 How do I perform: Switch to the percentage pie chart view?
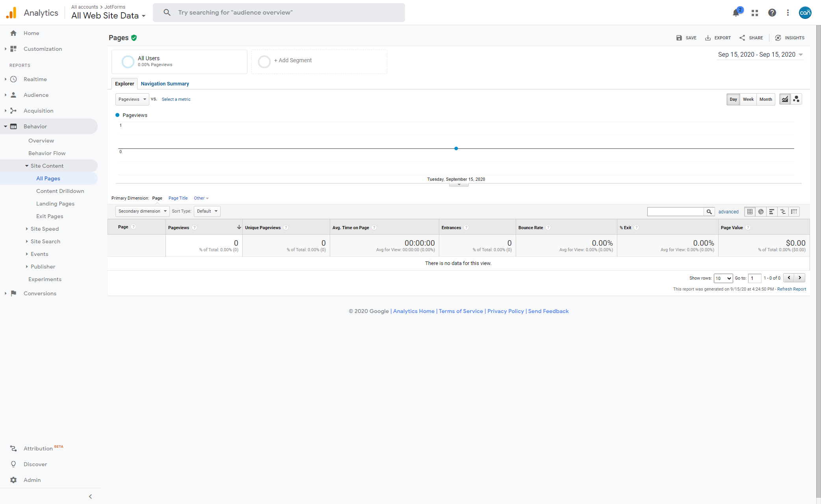pyautogui.click(x=761, y=211)
